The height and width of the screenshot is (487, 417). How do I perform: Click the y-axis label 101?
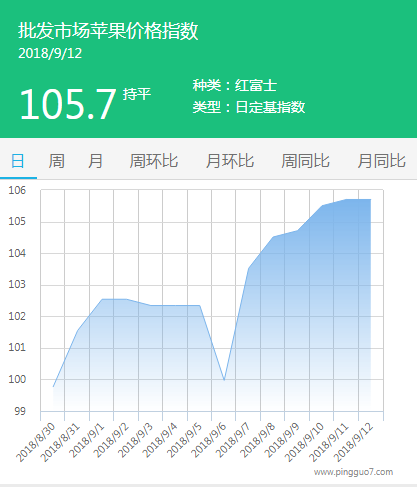click(x=17, y=348)
